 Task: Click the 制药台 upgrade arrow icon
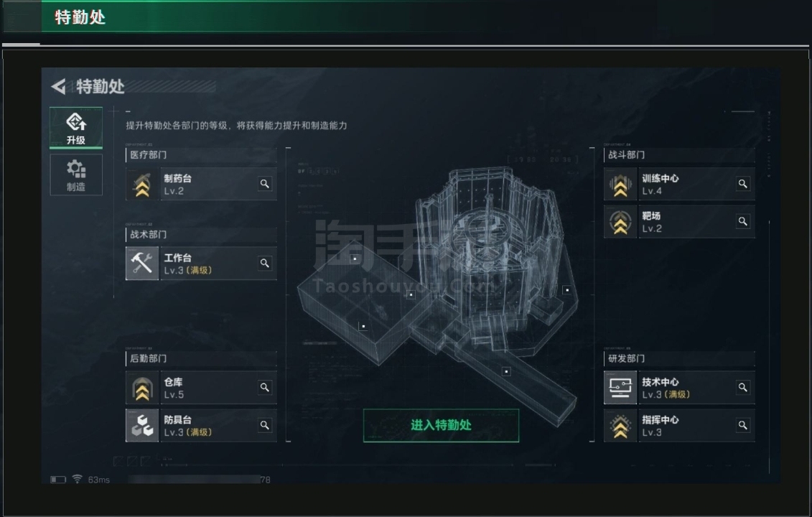pos(142,184)
